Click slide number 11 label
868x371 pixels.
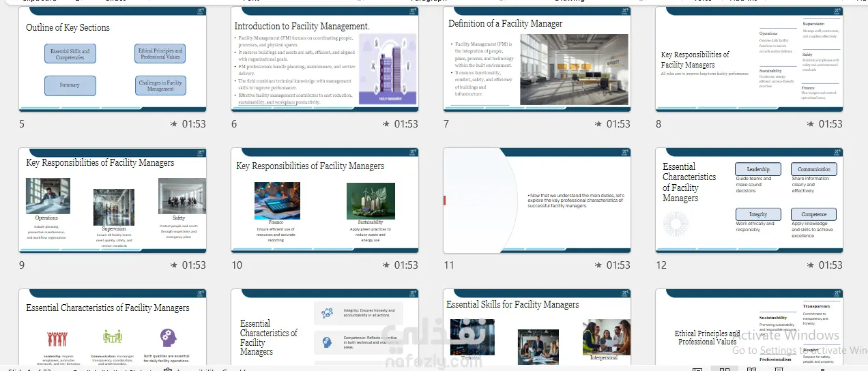[448, 265]
